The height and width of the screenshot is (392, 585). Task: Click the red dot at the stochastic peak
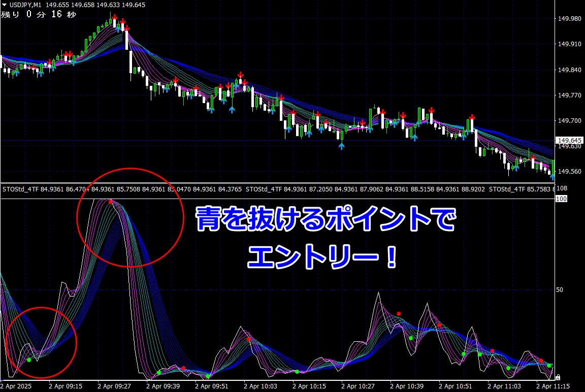click(110, 202)
